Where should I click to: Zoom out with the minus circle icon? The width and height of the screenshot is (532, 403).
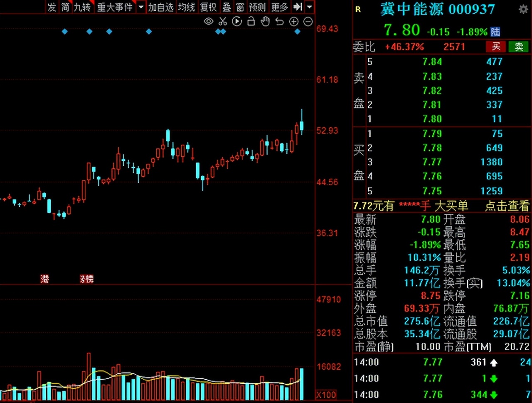click(308, 22)
